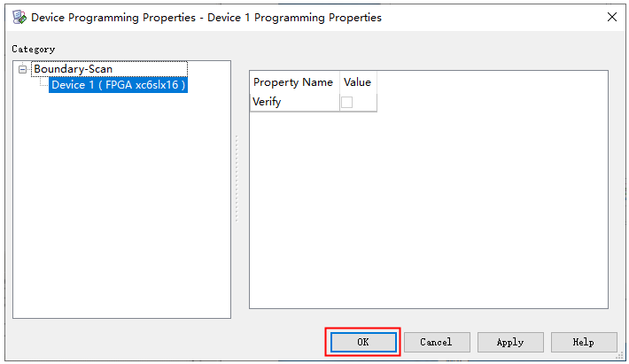This screenshot has width=629, height=364.
Task: Click the Category label above the tree
Action: pyautogui.click(x=33, y=50)
